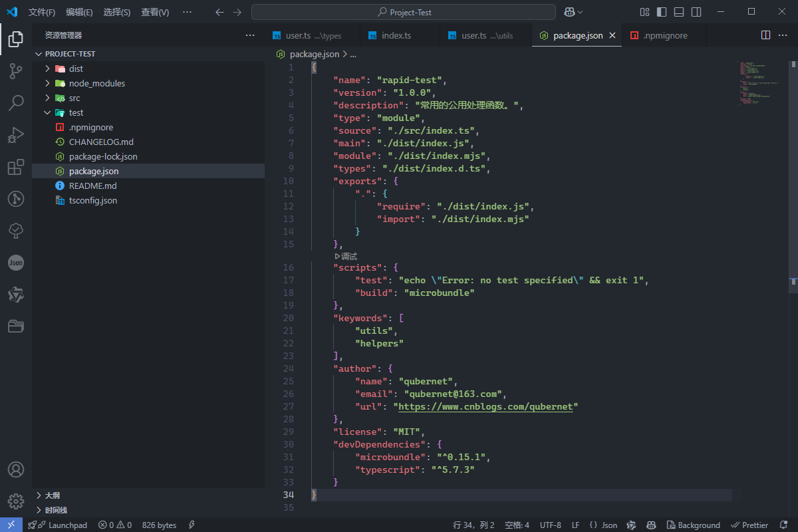Toggle the secondary side bar layout button
Screen dimensions: 798x532
click(x=696, y=12)
